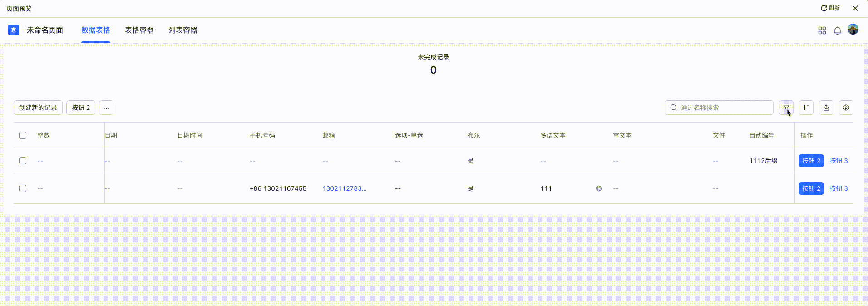Click the table export icon
Screen dimensions: 868x306
point(826,108)
